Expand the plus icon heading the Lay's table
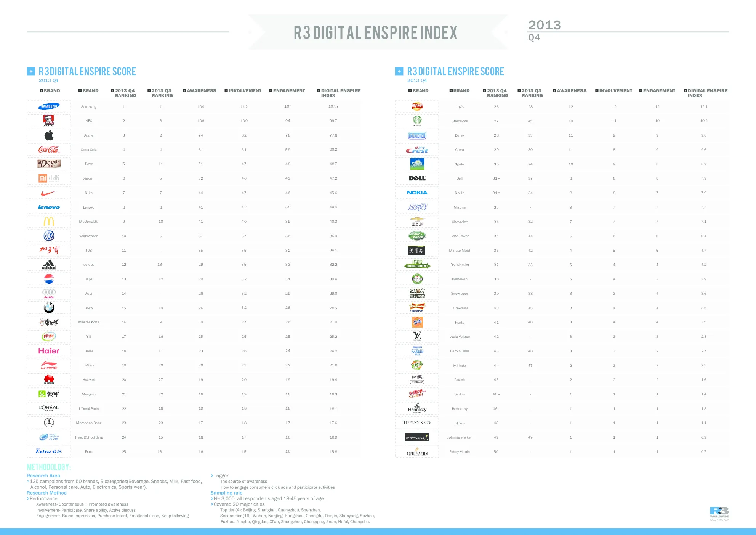 (399, 71)
